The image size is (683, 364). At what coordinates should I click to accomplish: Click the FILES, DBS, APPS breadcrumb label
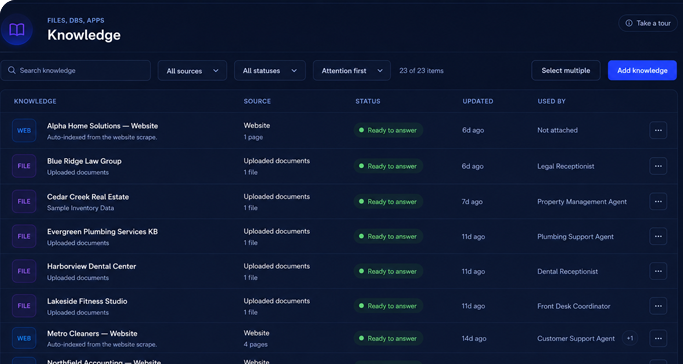coord(76,20)
